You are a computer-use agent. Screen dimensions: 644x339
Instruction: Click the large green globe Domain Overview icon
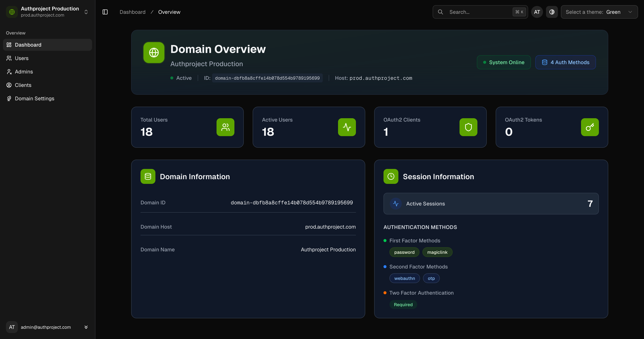[x=154, y=53]
